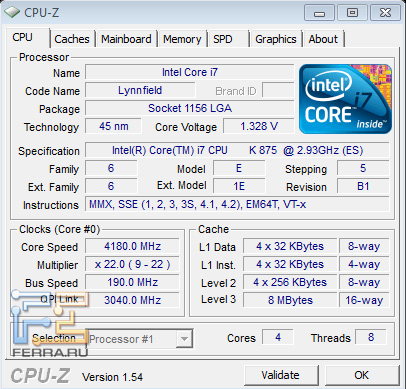Select the CPU tab
The height and width of the screenshot is (389, 406).
click(27, 38)
